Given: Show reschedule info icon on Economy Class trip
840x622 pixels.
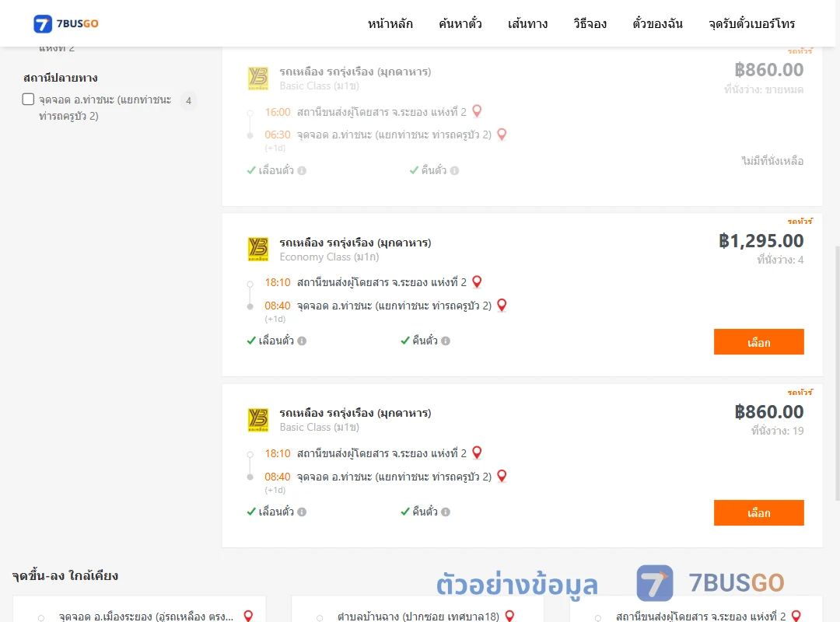Looking at the screenshot, I should (302, 341).
